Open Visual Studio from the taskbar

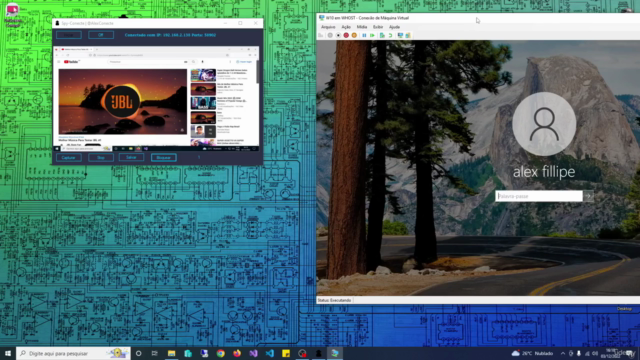253,353
